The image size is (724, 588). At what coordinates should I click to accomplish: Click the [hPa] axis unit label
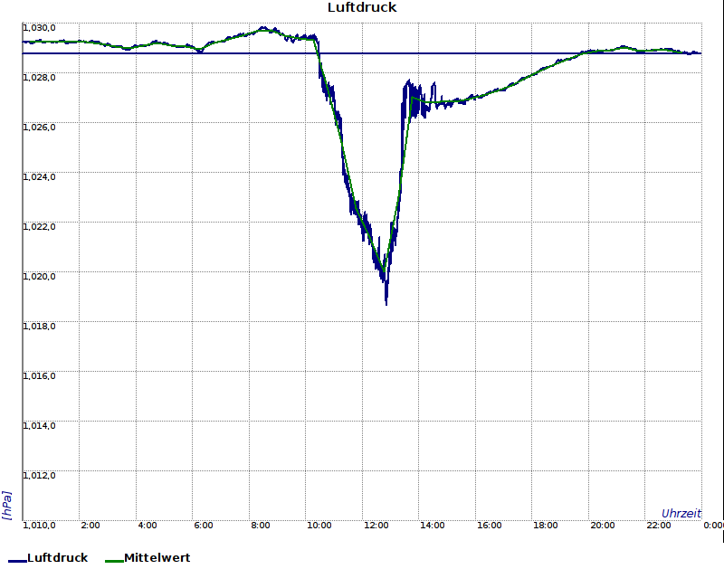[7, 506]
